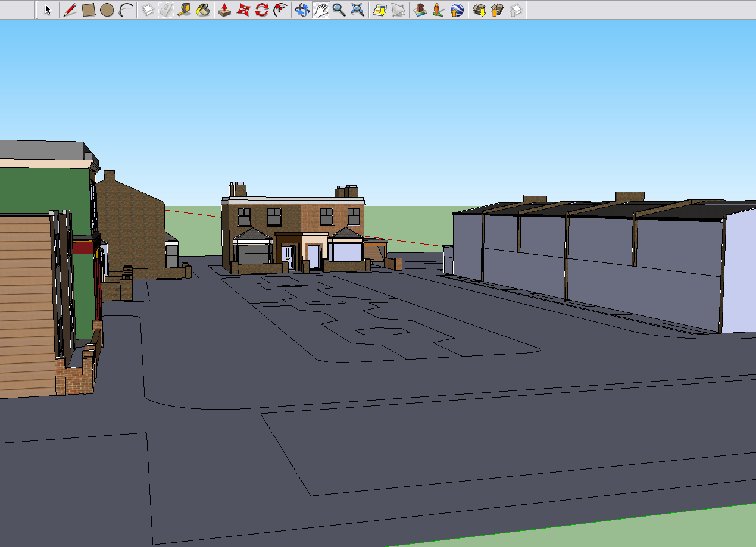Activate the Paint Bucket tool

203,10
